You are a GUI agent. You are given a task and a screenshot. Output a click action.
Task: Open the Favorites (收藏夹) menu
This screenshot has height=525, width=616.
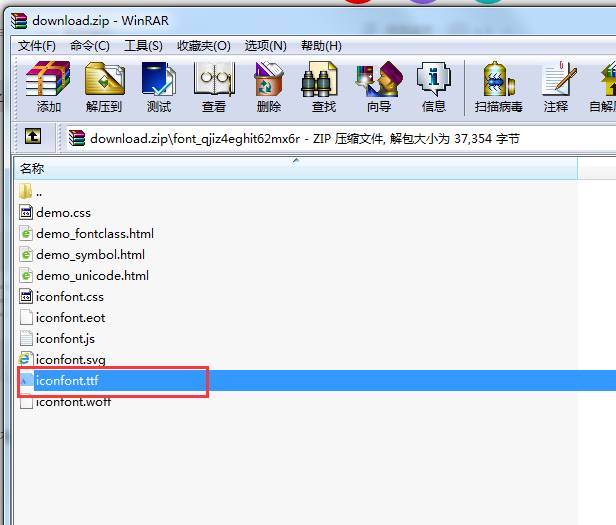[x=204, y=46]
